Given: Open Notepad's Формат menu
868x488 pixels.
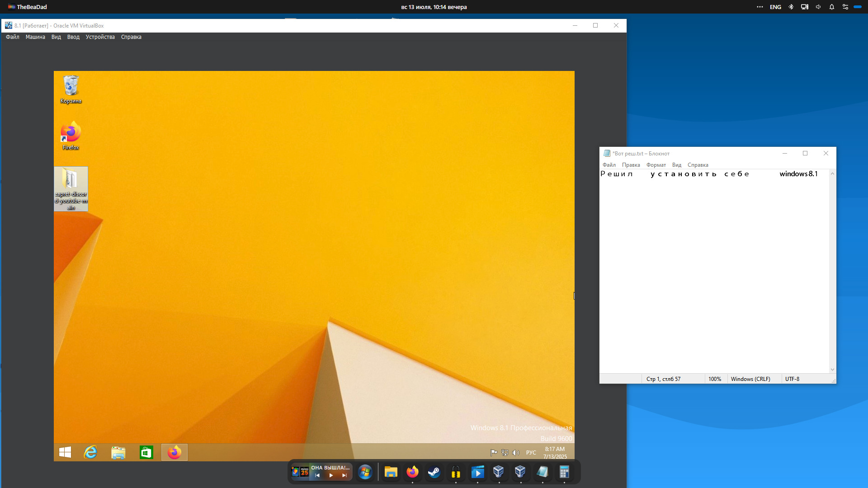Looking at the screenshot, I should click(x=656, y=165).
